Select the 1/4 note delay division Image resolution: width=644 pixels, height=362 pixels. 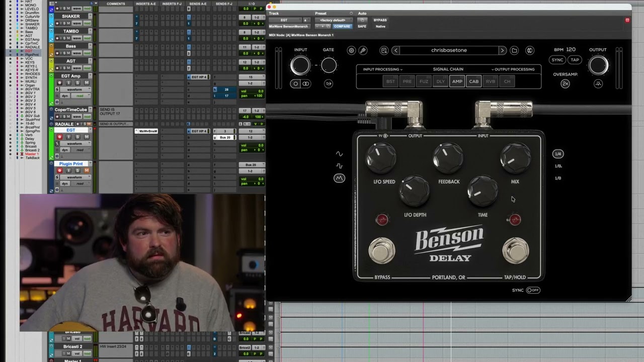(x=558, y=154)
